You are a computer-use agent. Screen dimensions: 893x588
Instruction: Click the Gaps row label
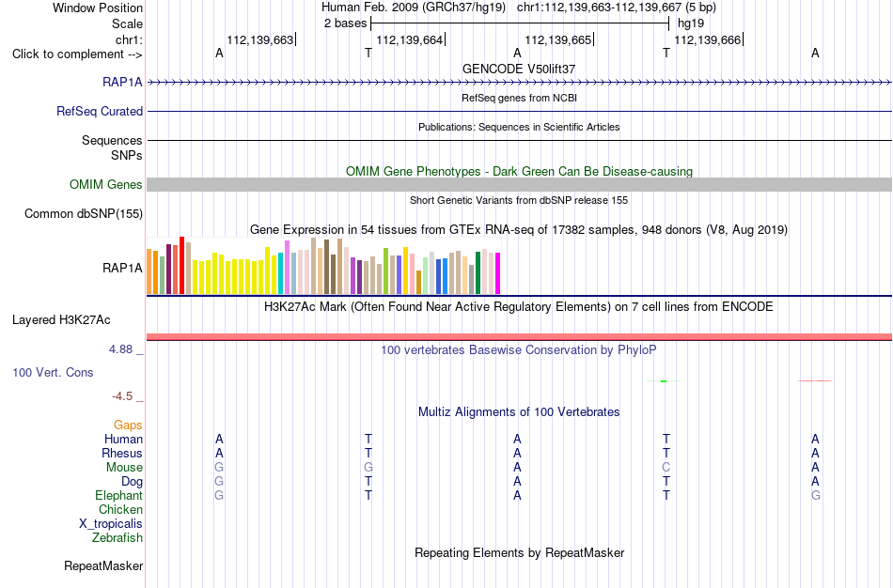tap(128, 426)
